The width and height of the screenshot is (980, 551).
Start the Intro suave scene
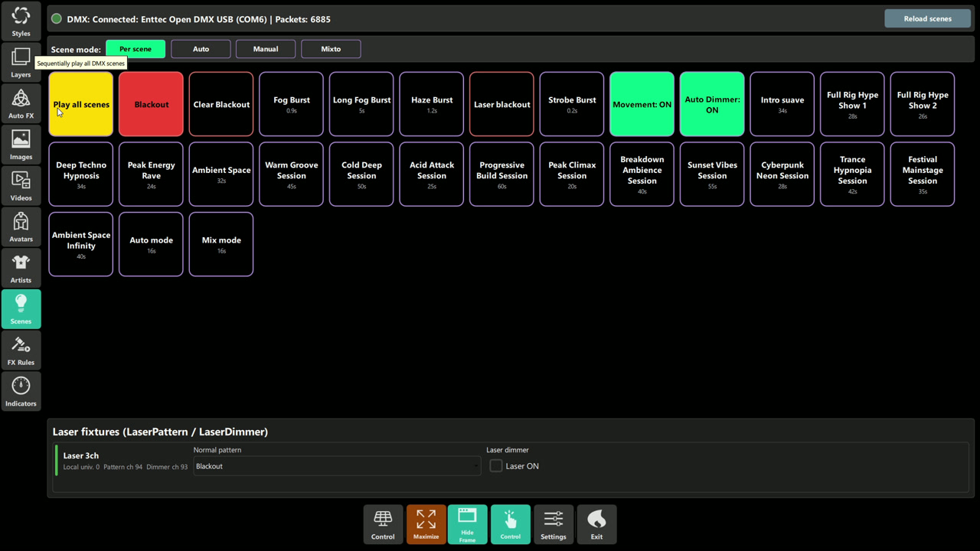point(782,104)
